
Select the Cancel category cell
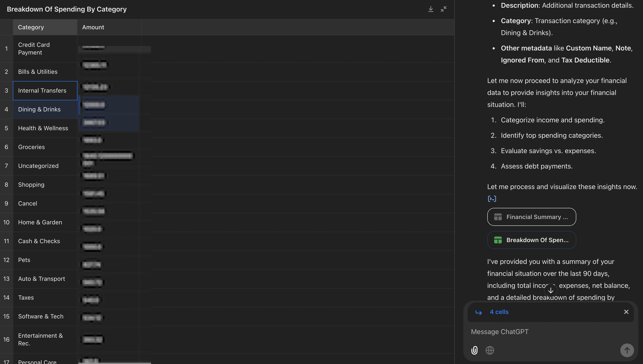(x=45, y=204)
